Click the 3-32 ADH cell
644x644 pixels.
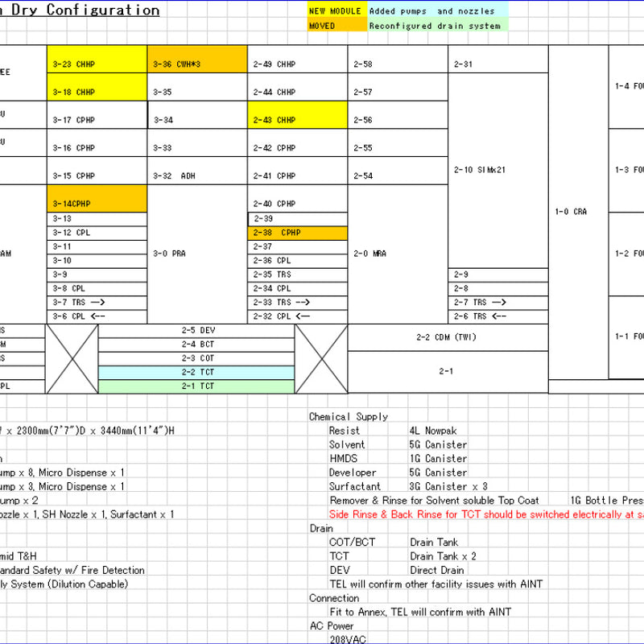[197, 176]
